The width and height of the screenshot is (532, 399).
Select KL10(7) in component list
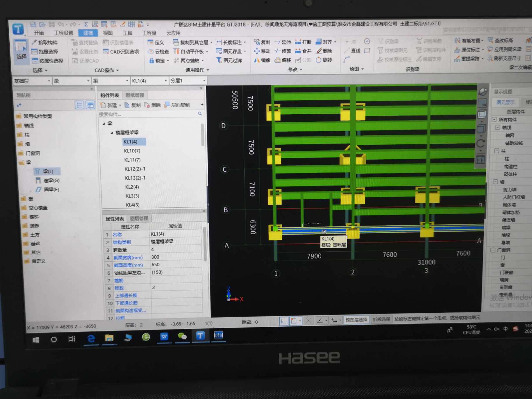132,151
